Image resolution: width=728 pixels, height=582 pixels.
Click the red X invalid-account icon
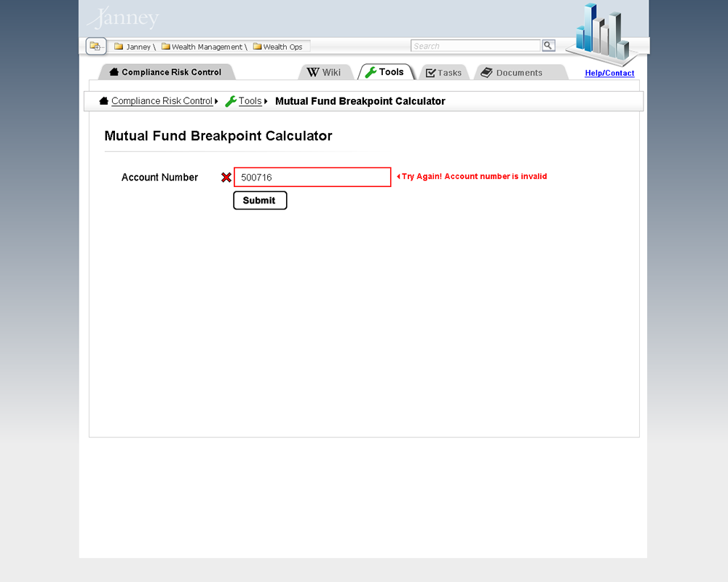[226, 177]
